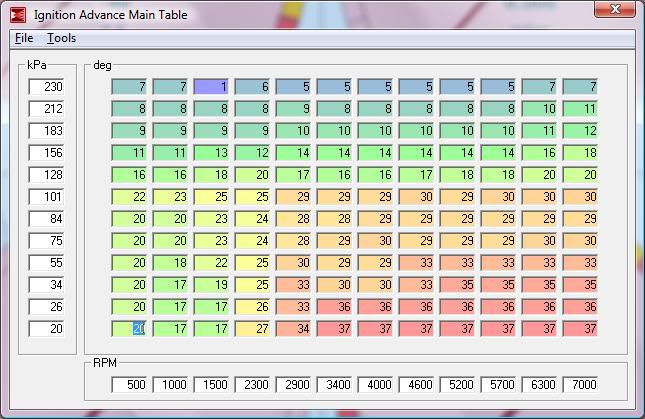Focus the 7000 RPM bin field
Screen dimensions: 645x419
[580, 385]
